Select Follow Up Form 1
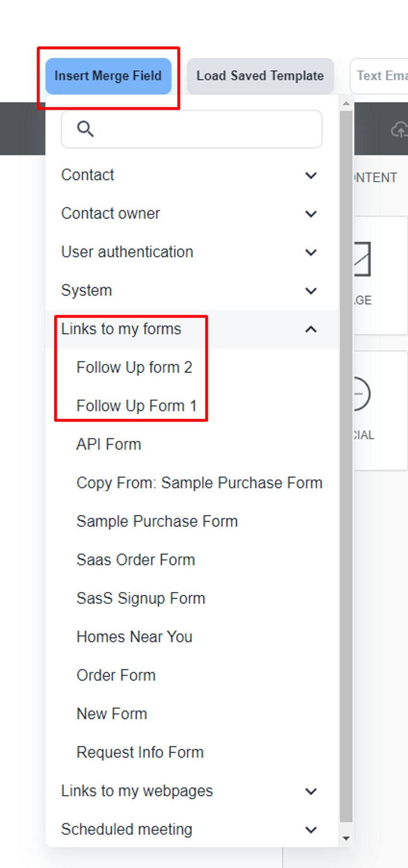Image resolution: width=408 pixels, height=868 pixels. pyautogui.click(x=136, y=406)
